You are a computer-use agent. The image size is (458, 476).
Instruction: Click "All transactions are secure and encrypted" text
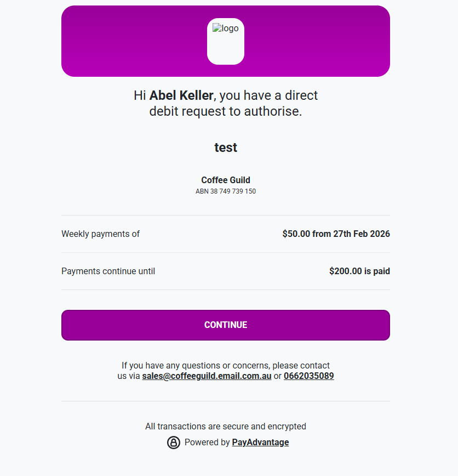pyautogui.click(x=226, y=426)
